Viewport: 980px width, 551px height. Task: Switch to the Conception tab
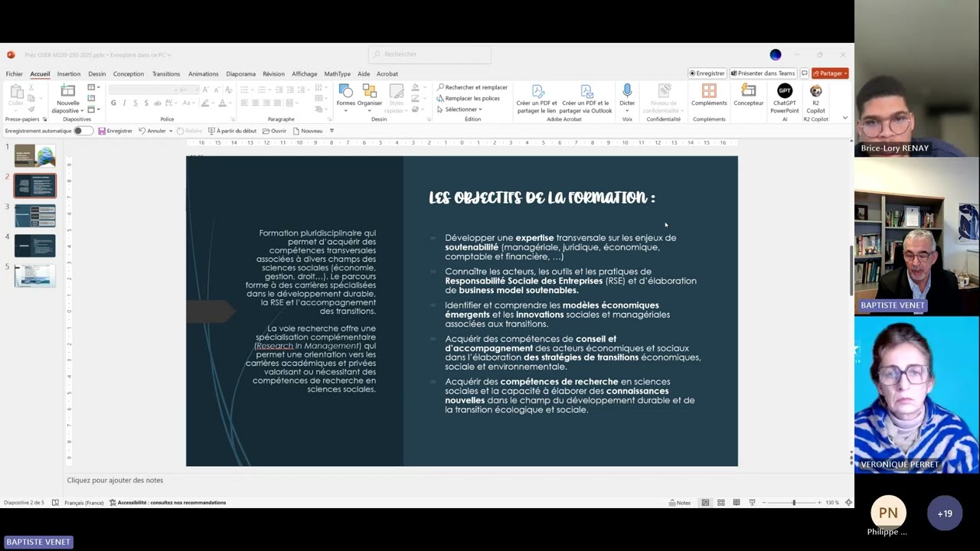pyautogui.click(x=129, y=74)
